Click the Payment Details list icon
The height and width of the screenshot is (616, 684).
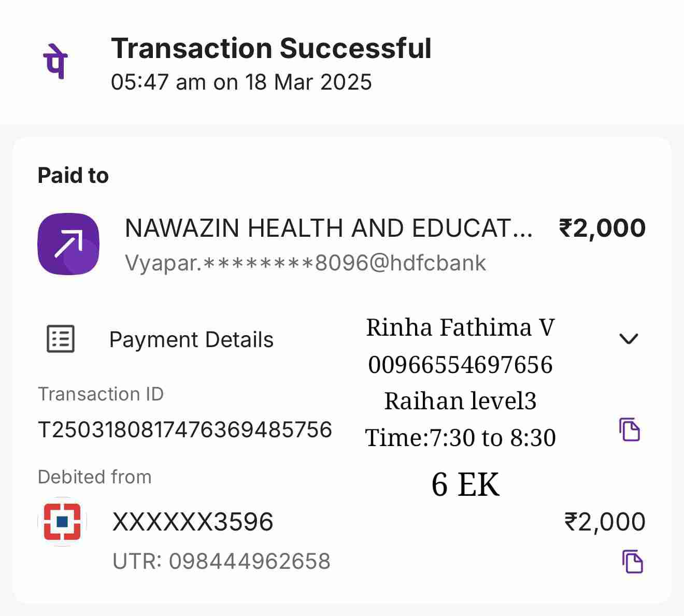pos(61,339)
